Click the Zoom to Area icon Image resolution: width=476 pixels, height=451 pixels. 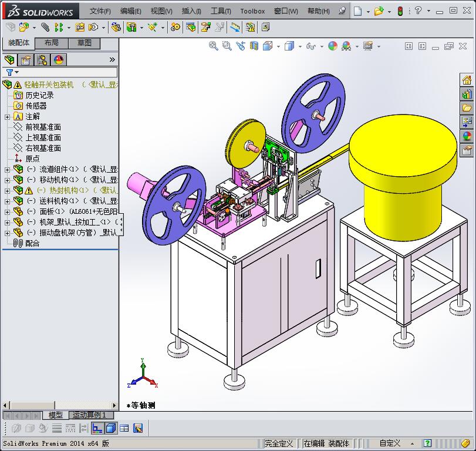pyautogui.click(x=227, y=46)
